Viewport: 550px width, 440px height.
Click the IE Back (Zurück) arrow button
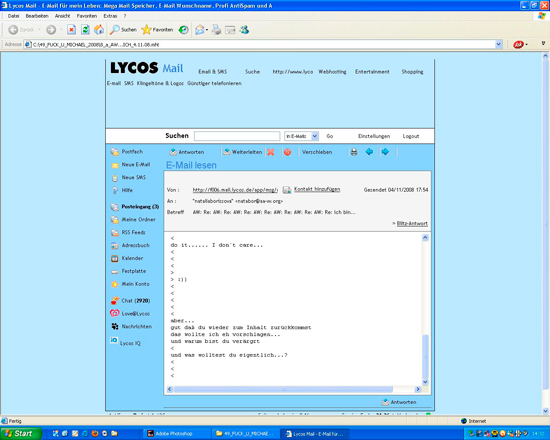tap(13, 30)
